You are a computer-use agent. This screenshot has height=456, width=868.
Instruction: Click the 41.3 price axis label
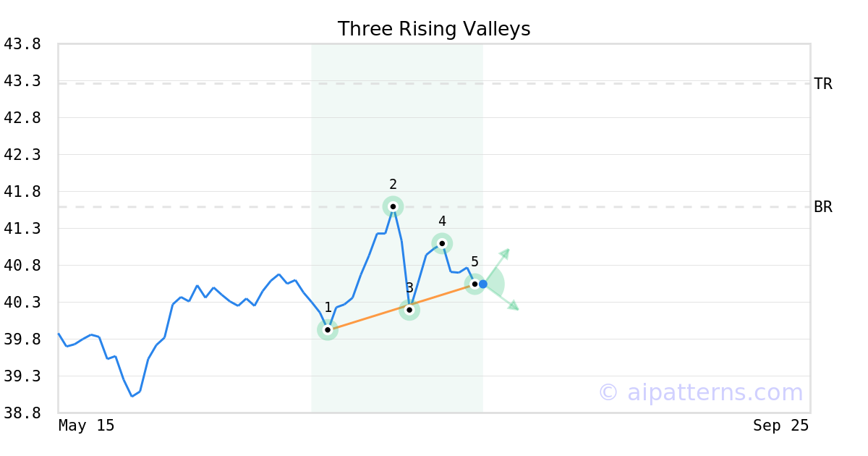coord(22,229)
